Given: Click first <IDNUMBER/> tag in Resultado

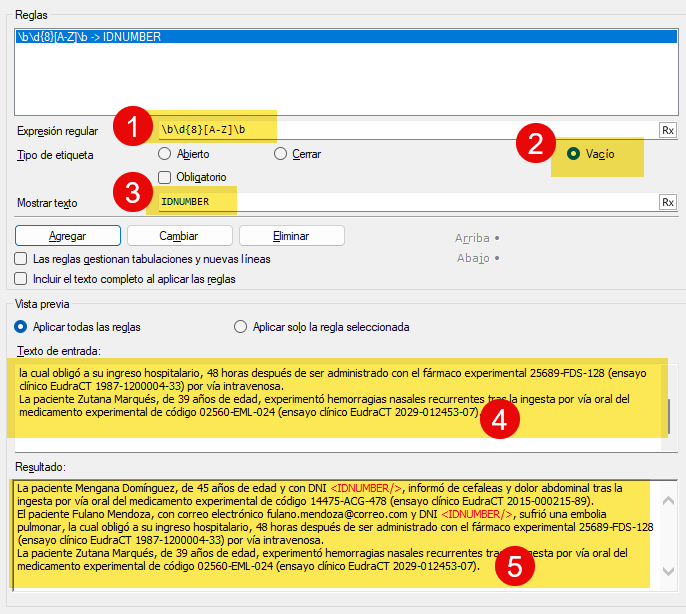Looking at the screenshot, I should tap(366, 488).
